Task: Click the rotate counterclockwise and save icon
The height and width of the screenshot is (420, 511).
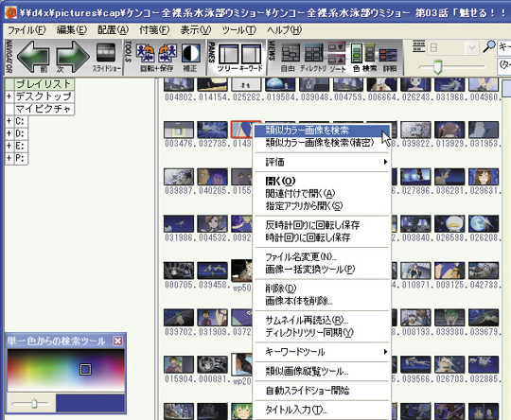Action: [x=145, y=53]
